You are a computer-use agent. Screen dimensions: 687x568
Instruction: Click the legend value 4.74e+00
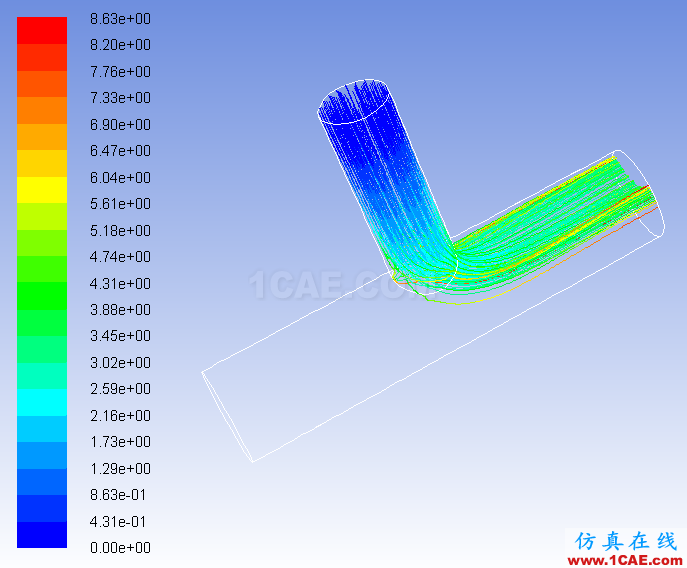pyautogui.click(x=120, y=256)
